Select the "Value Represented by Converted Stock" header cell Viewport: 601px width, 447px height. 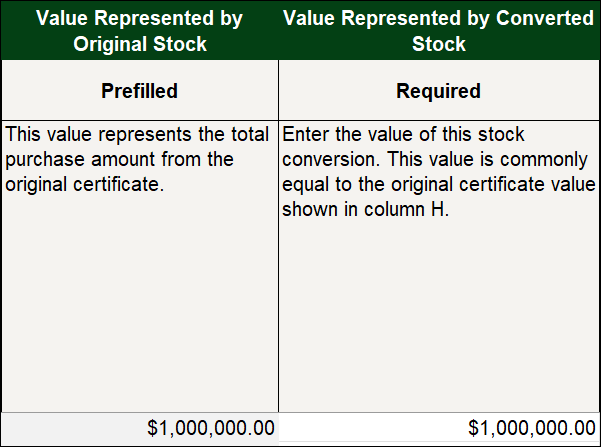coord(439,30)
